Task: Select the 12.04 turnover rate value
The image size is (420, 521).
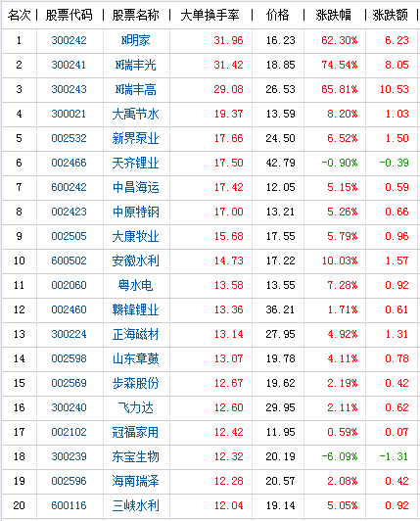Action: coord(229,505)
